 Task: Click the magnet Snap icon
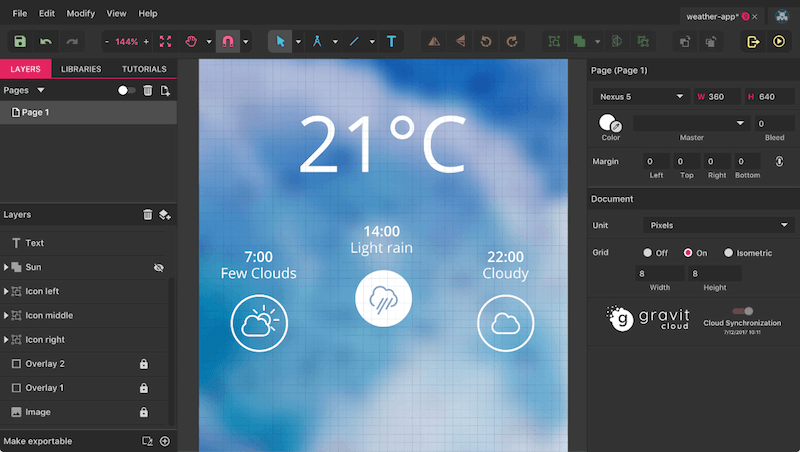click(x=227, y=41)
